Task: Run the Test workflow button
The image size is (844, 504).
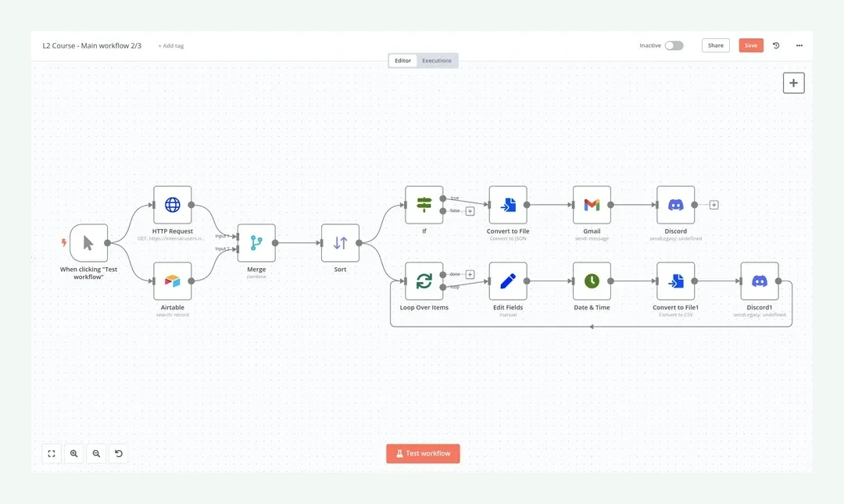Action: click(x=423, y=453)
